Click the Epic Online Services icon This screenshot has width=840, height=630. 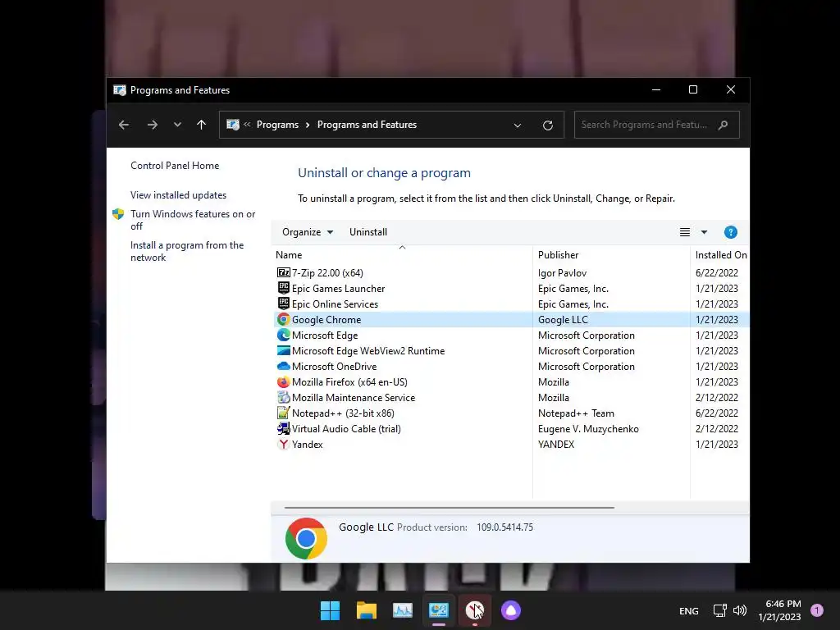point(283,304)
